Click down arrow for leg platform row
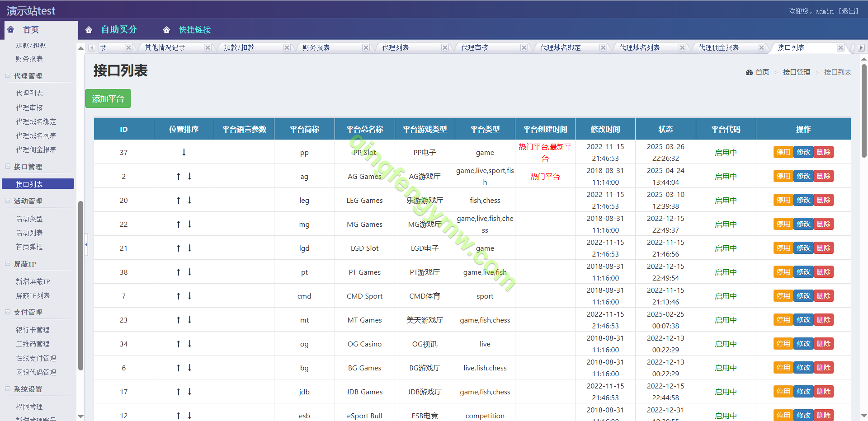868x421 pixels. [190, 200]
